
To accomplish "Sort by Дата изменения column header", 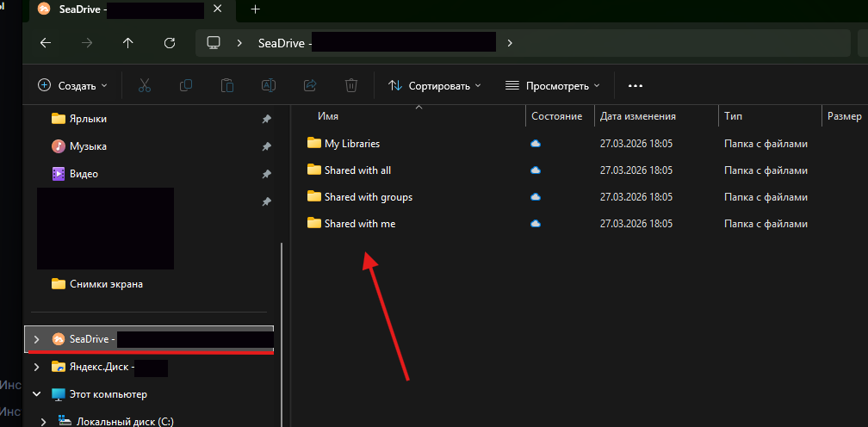I will [x=638, y=116].
